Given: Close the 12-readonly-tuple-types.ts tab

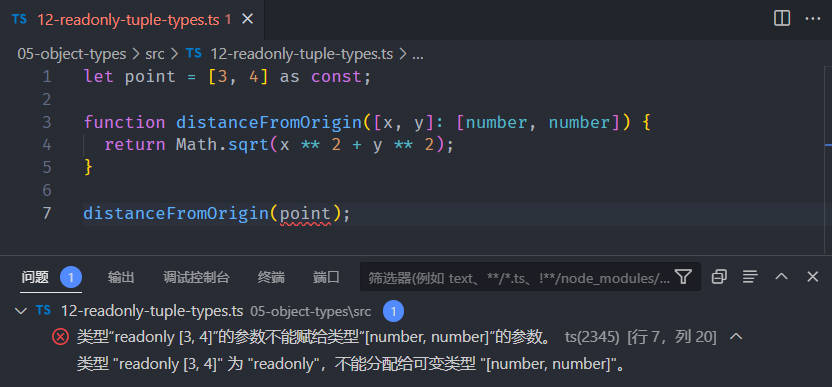Looking at the screenshot, I should tap(247, 19).
